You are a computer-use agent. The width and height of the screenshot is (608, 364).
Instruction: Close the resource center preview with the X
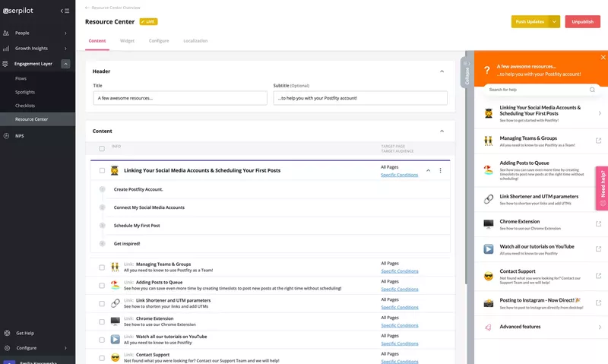603,57
